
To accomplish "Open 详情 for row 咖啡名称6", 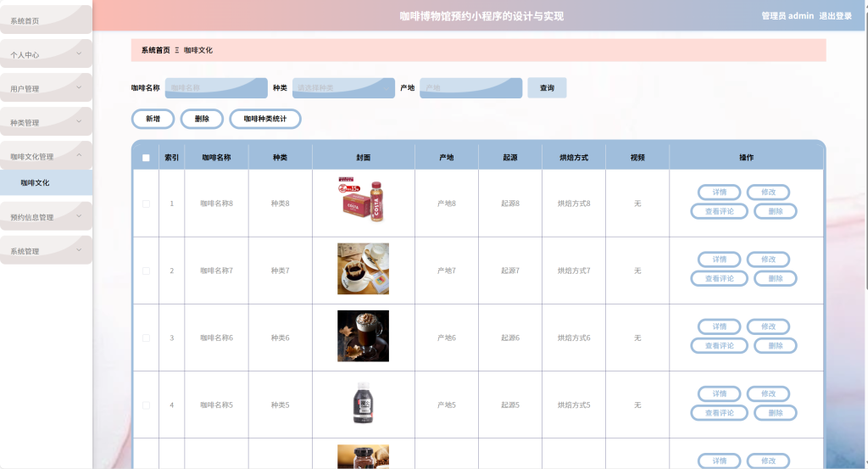I will point(719,327).
